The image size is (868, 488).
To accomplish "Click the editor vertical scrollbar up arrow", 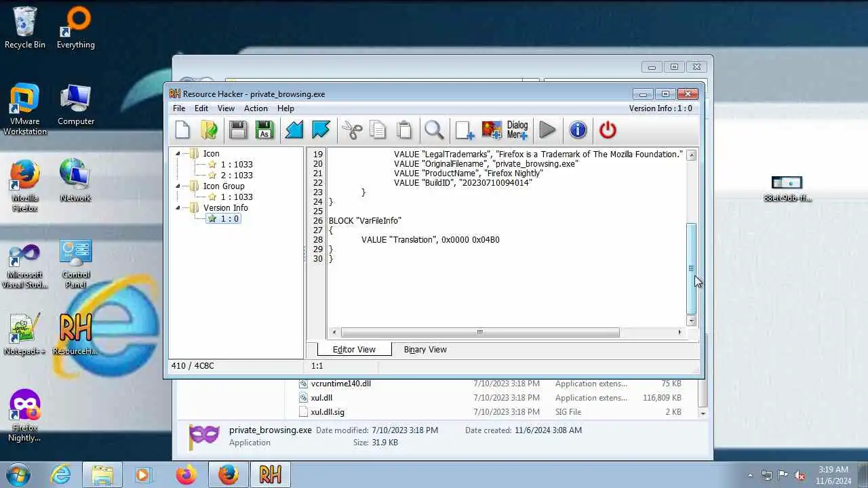I will [692, 155].
